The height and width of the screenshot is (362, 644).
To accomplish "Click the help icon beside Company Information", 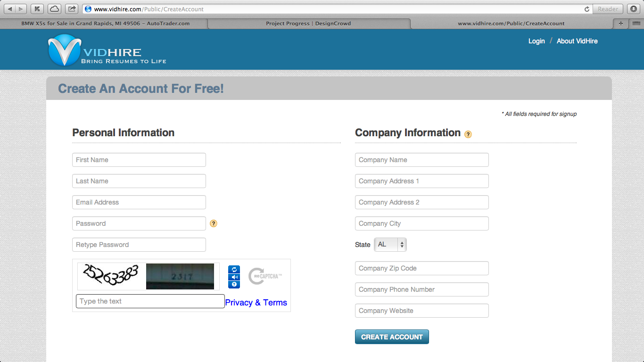I will [x=468, y=134].
